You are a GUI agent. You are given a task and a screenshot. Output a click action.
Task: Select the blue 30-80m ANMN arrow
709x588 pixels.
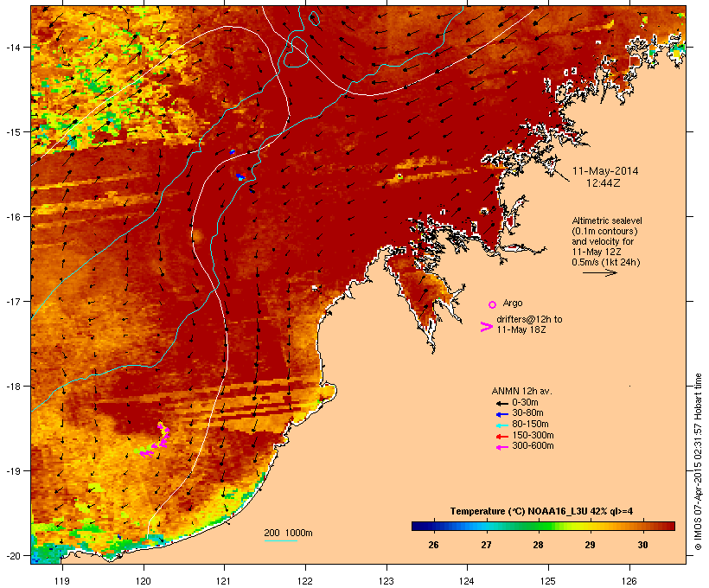[x=501, y=414]
